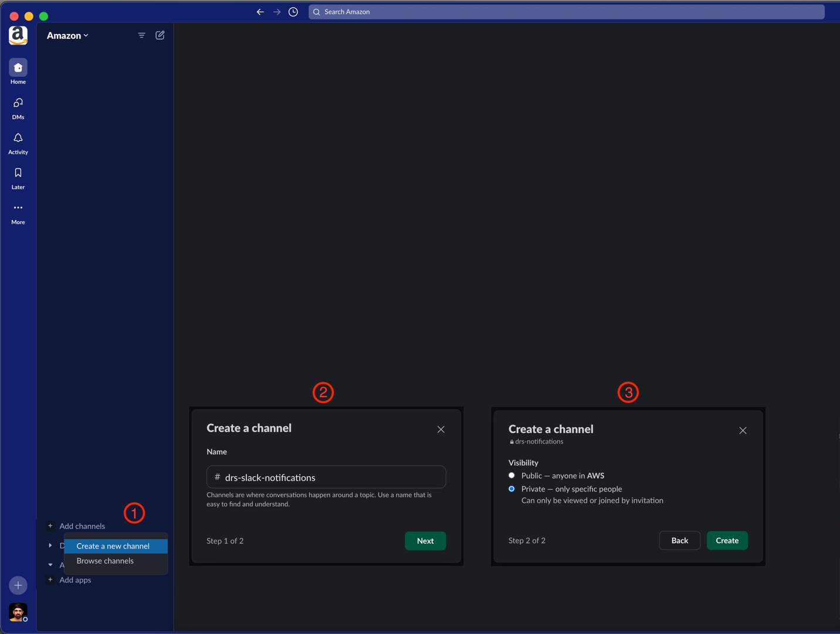This screenshot has height=634, width=840.
Task: Click the history clock icon
Action: point(293,12)
